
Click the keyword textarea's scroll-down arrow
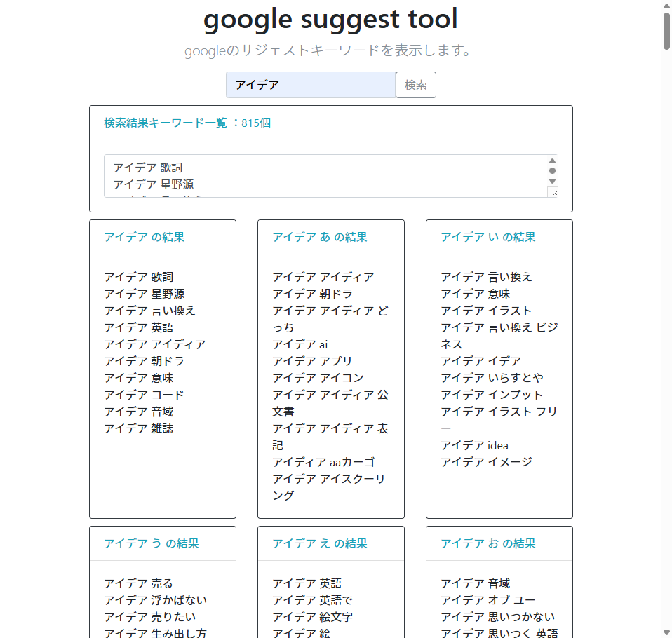552,181
